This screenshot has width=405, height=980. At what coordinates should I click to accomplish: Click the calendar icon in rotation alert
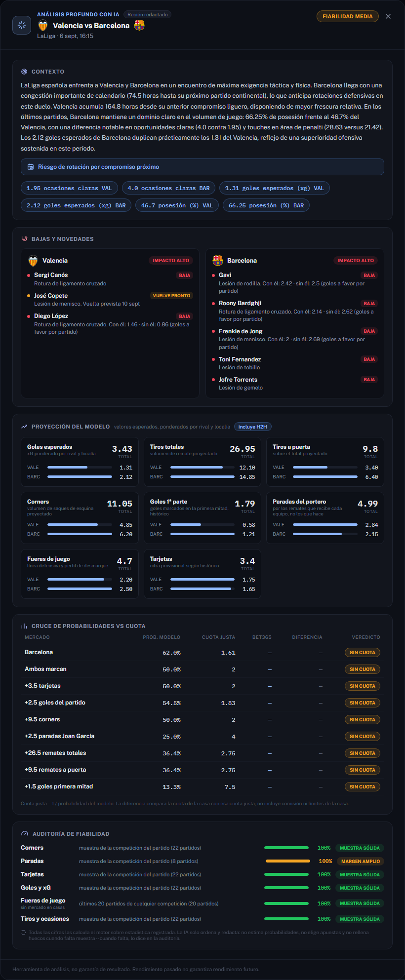tap(31, 167)
